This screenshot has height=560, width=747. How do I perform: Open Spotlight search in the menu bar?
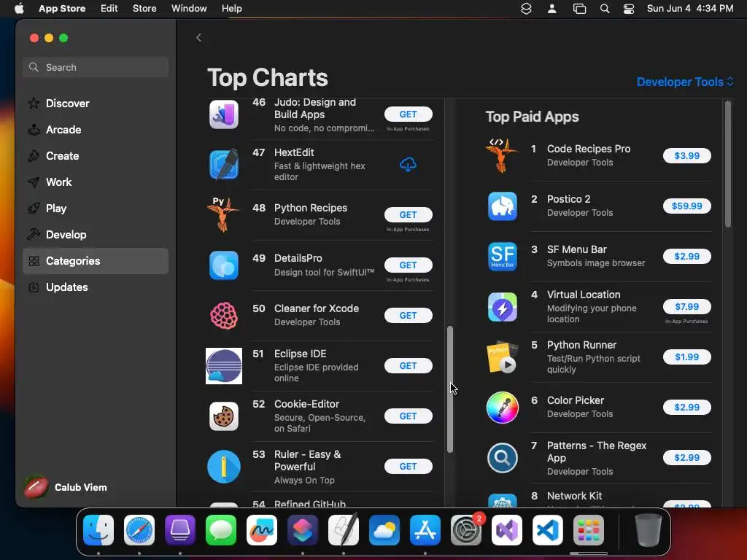coord(605,9)
